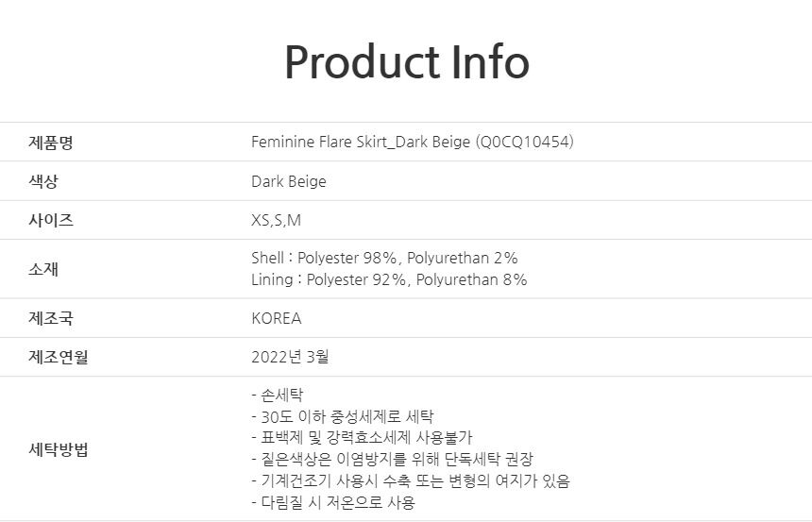Select the 제품명 row label
This screenshot has height=522, width=812.
click(x=51, y=142)
